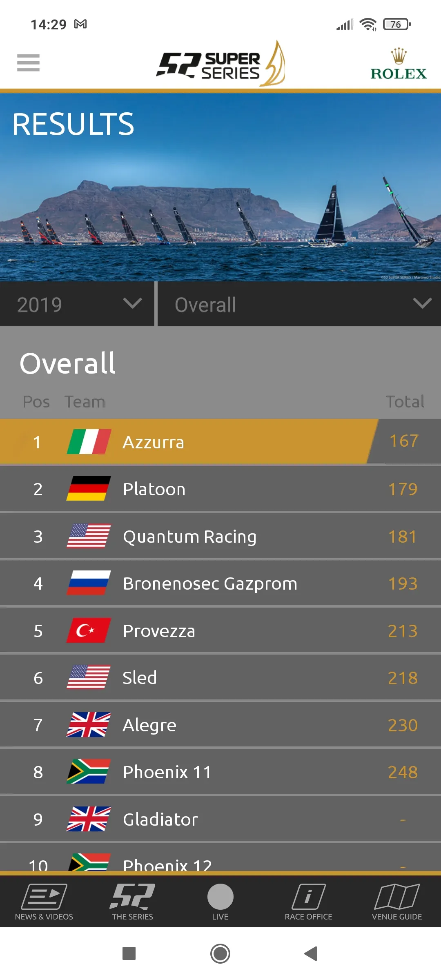The width and height of the screenshot is (441, 980).
Task: Open the hamburger menu
Action: 28,63
